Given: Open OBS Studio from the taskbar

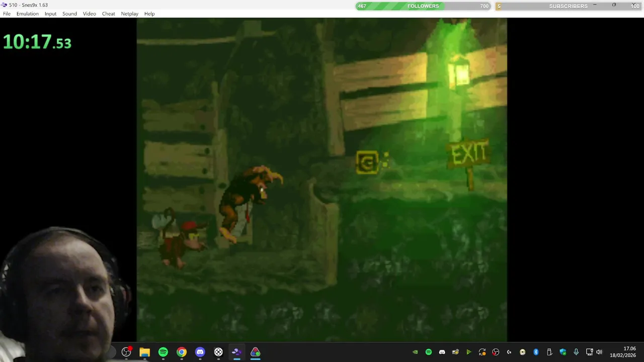Looking at the screenshot, I should [x=126, y=352].
